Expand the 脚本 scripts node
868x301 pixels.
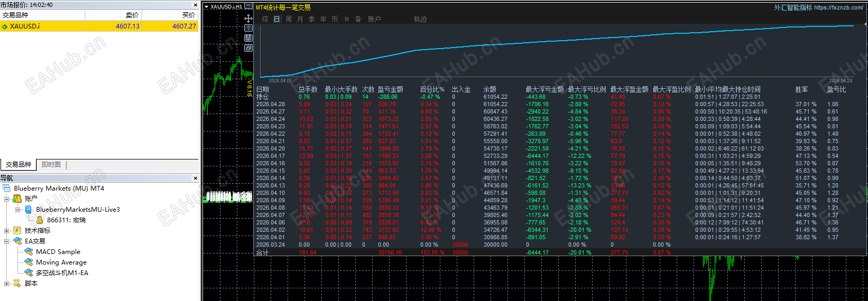6,283
